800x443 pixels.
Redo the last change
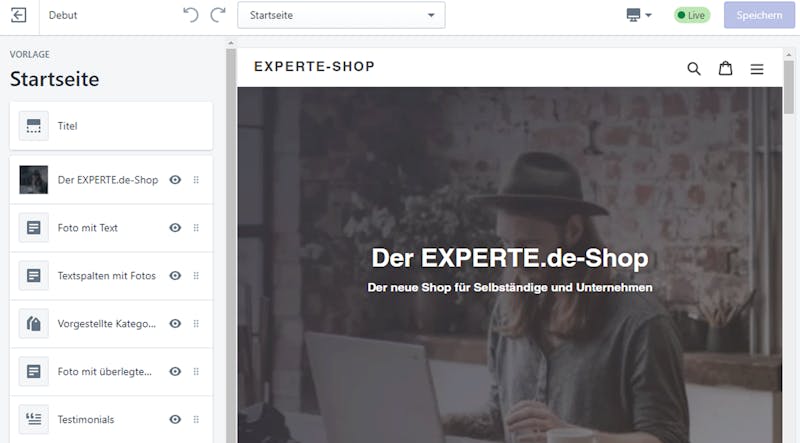click(x=218, y=15)
